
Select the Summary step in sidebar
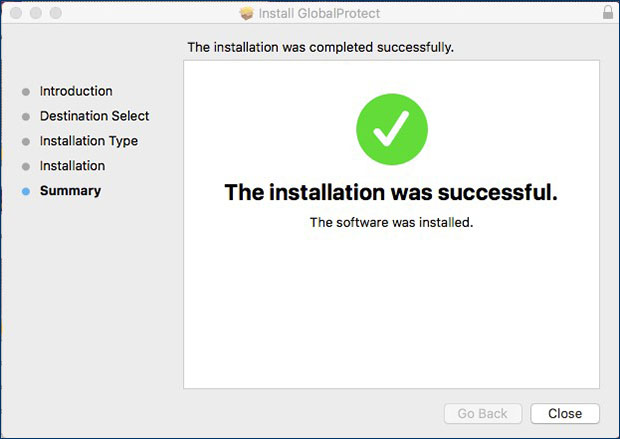(70, 191)
